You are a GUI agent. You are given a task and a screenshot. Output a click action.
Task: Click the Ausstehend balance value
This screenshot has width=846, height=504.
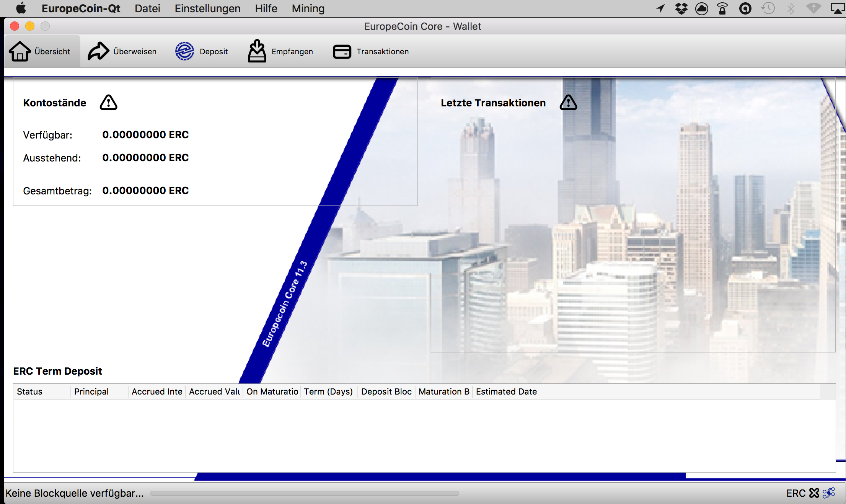pyautogui.click(x=145, y=158)
